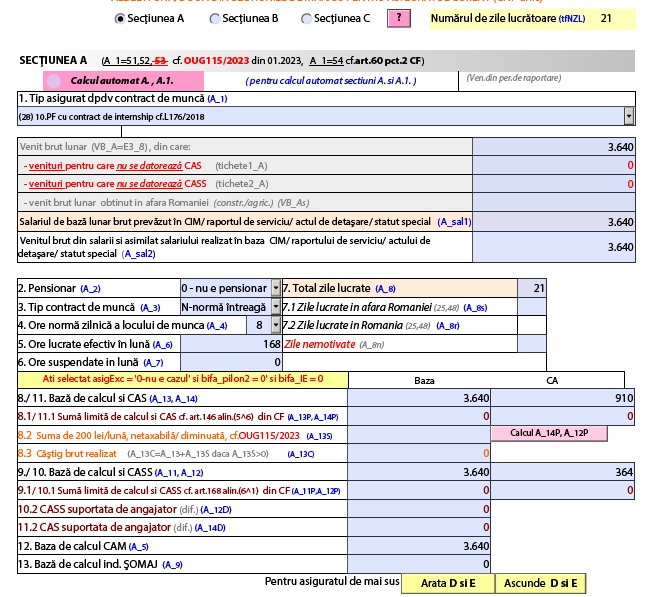
Task: Open the Tip asigurat dropdown arrow
Action: (629, 116)
